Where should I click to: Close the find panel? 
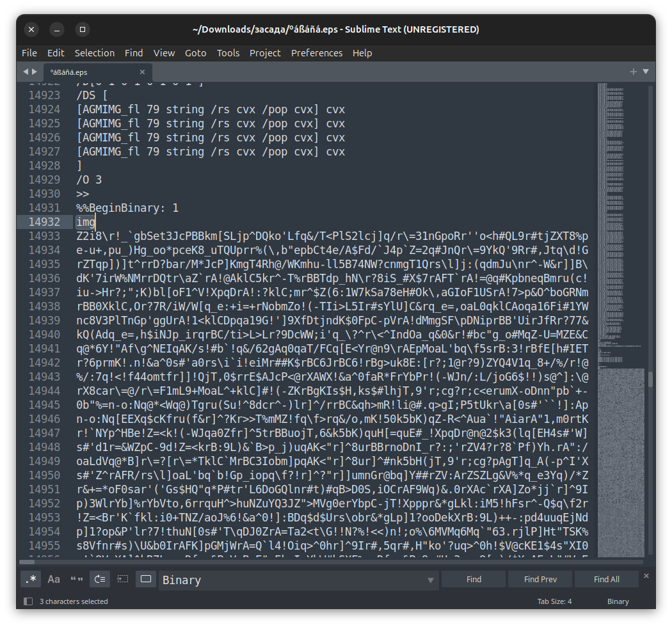[x=646, y=576]
